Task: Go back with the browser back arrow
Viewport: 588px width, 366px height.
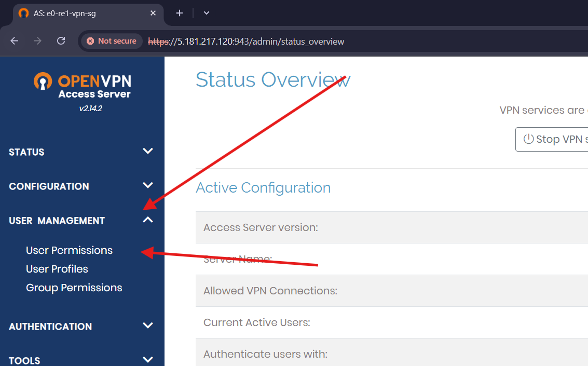Action: [x=14, y=41]
